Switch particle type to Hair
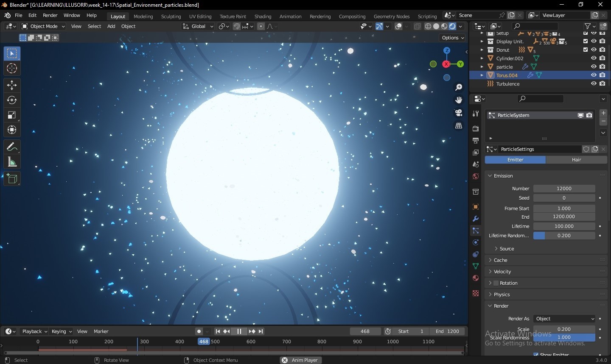 pos(576,160)
